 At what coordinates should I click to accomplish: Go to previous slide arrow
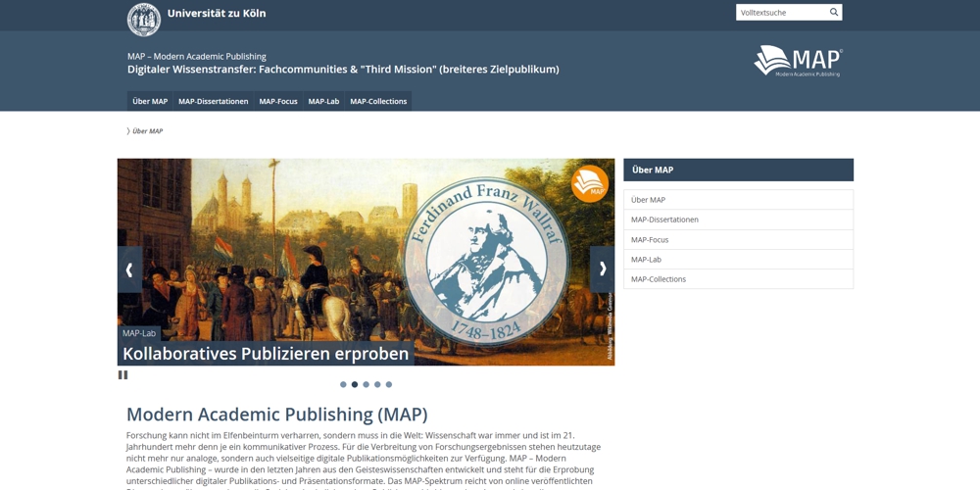pos(129,269)
